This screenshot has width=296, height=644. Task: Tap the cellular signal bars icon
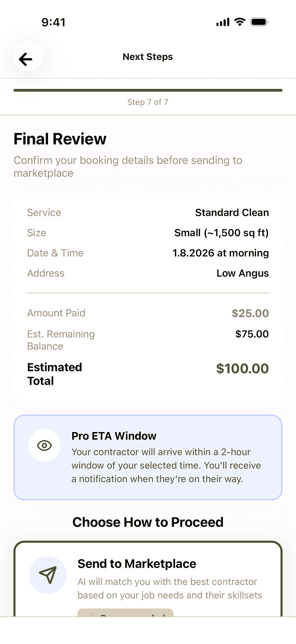pyautogui.click(x=222, y=22)
